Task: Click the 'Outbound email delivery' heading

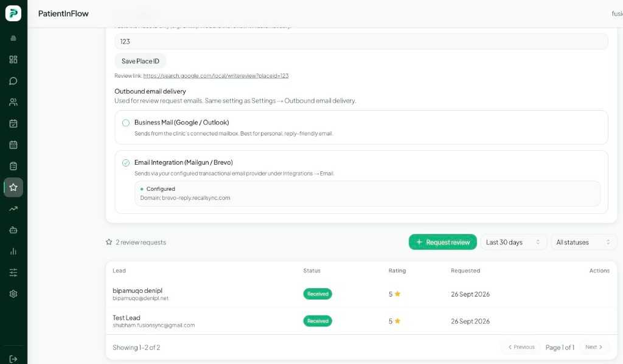Action: [x=150, y=91]
